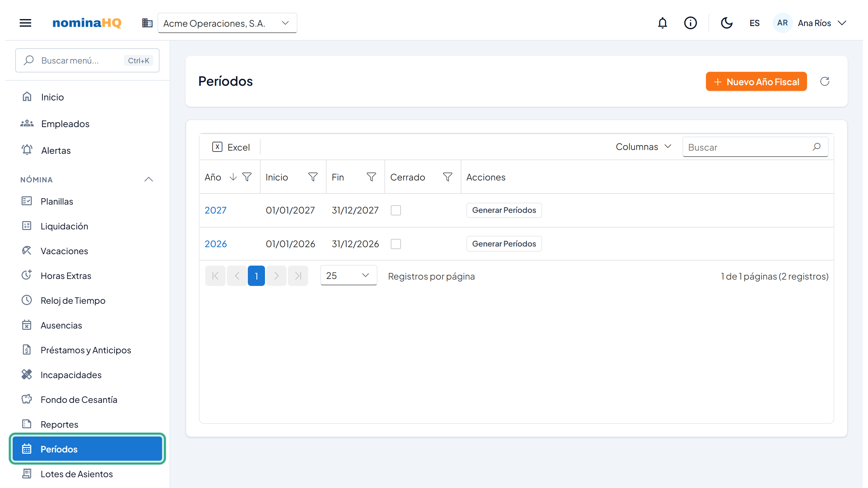The height and width of the screenshot is (488, 868).
Task: Select Vacaciones menu item
Action: point(87,251)
